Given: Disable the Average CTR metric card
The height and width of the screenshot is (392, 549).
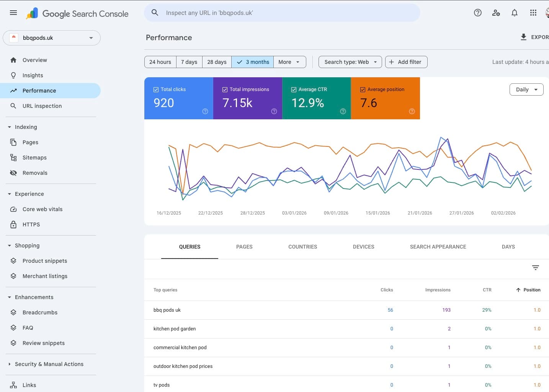Looking at the screenshot, I should (294, 89).
